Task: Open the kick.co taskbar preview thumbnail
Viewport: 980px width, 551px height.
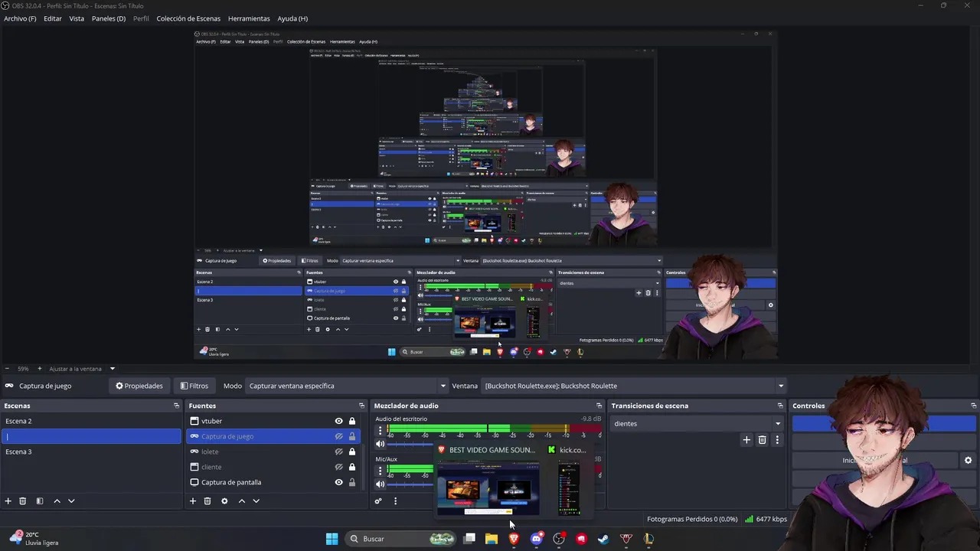Action: point(568,480)
